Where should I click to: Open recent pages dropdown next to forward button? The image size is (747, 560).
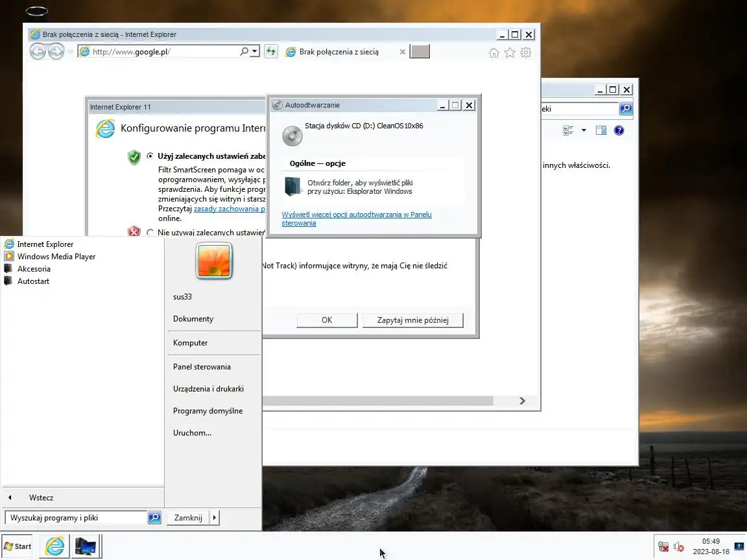(70, 51)
